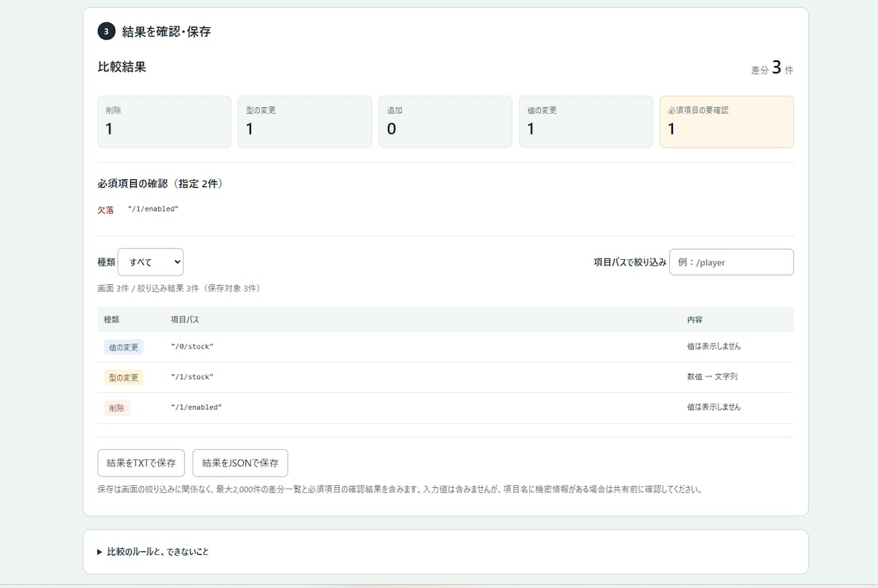The width and height of the screenshot is (878, 588).
Task: Click the 必須項目の要確認 summary card
Action: 727,122
